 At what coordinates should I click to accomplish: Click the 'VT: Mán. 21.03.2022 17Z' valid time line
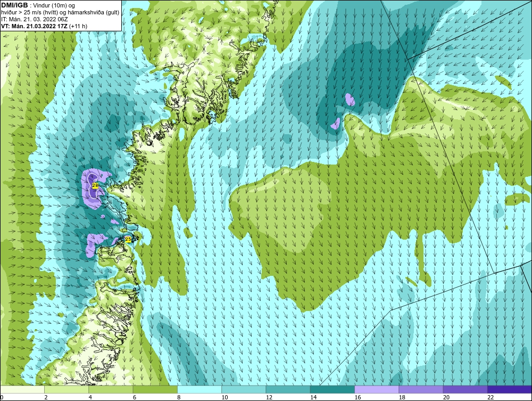tap(44, 26)
